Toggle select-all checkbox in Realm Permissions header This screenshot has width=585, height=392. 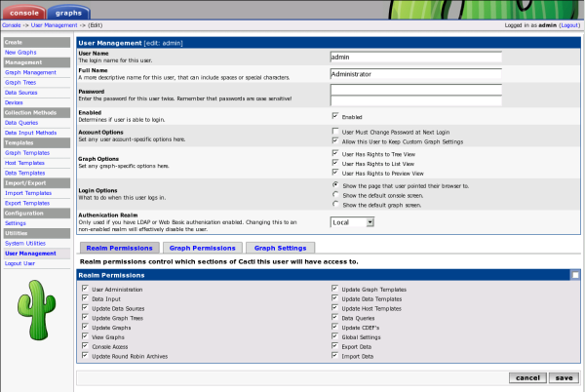click(x=575, y=275)
